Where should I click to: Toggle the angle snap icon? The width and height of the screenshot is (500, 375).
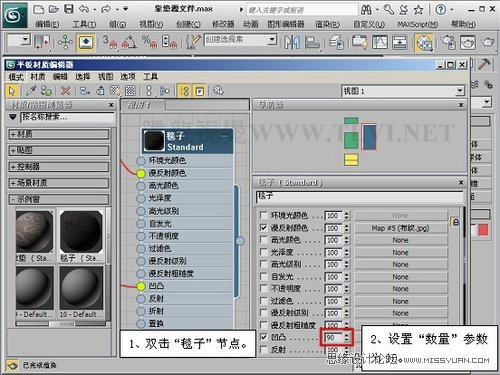click(129, 42)
